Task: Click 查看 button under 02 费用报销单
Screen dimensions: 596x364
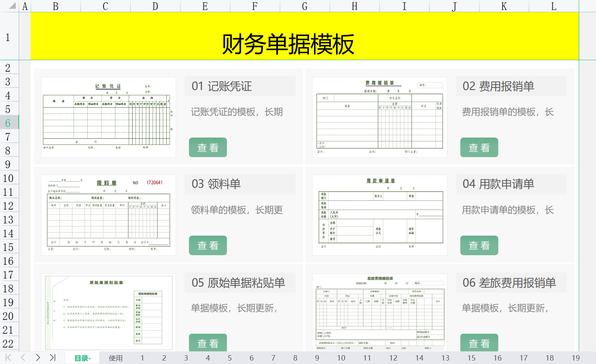Action: 479,147
